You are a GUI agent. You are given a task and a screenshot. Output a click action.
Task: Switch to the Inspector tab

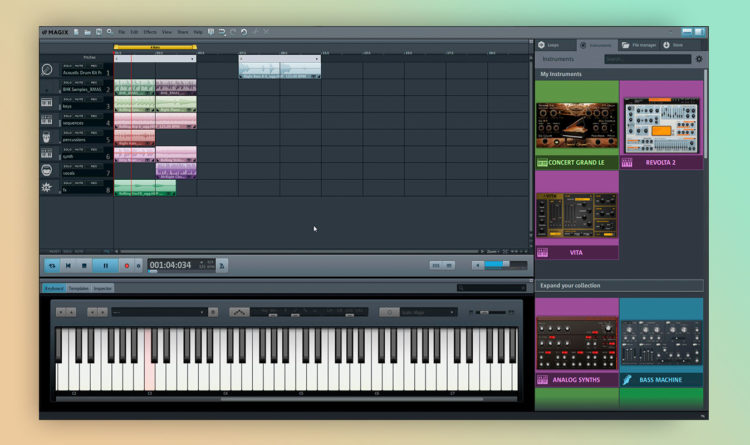click(x=102, y=289)
